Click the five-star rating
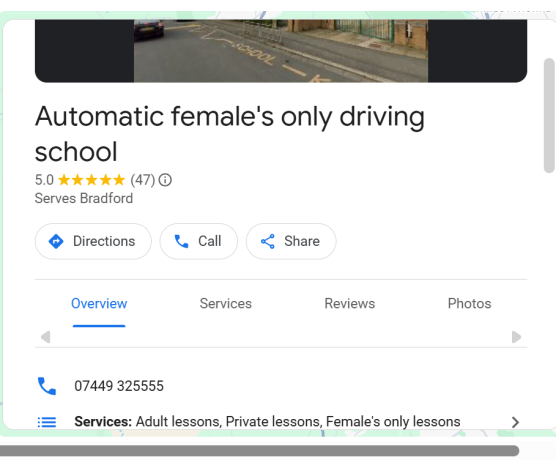This screenshot has width=556, height=460. click(x=91, y=180)
